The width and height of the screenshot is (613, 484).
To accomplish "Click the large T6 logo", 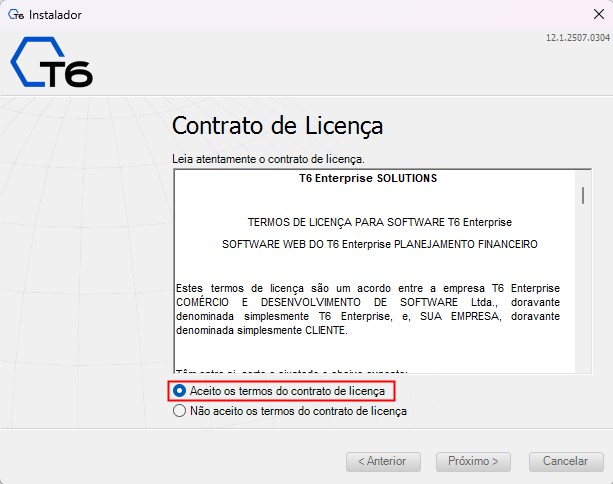I will [x=51, y=62].
